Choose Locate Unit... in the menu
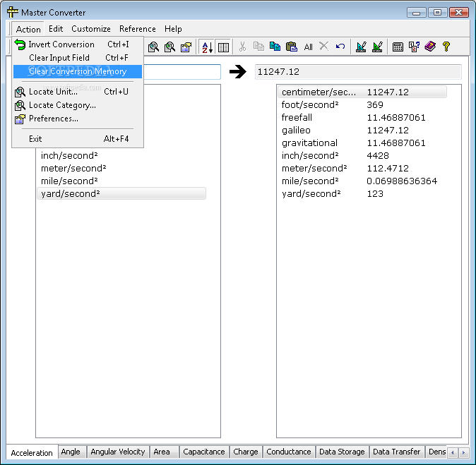The height and width of the screenshot is (465, 476). 78,92
